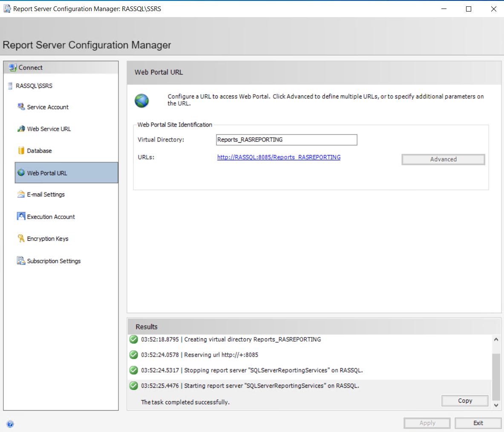This screenshot has height=432, width=504.
Task: Open the Reports_RASREPORTING portal URL link
Action: (x=279, y=157)
